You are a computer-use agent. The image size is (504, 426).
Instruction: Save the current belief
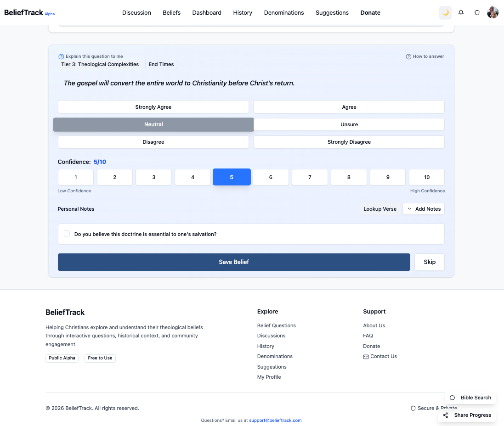(x=234, y=262)
